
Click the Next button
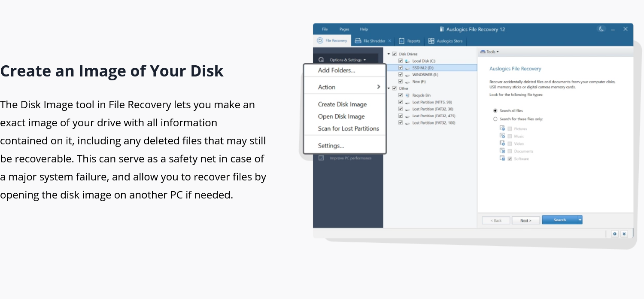click(x=526, y=220)
